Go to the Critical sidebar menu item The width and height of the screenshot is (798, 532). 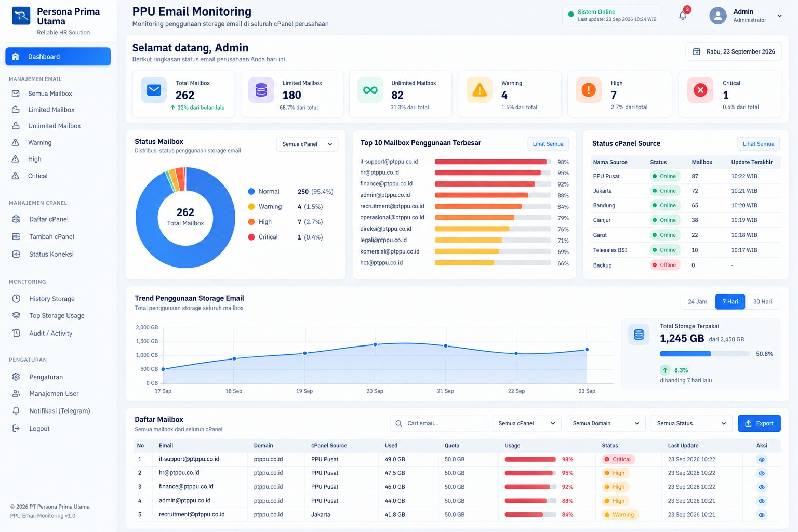37,176
